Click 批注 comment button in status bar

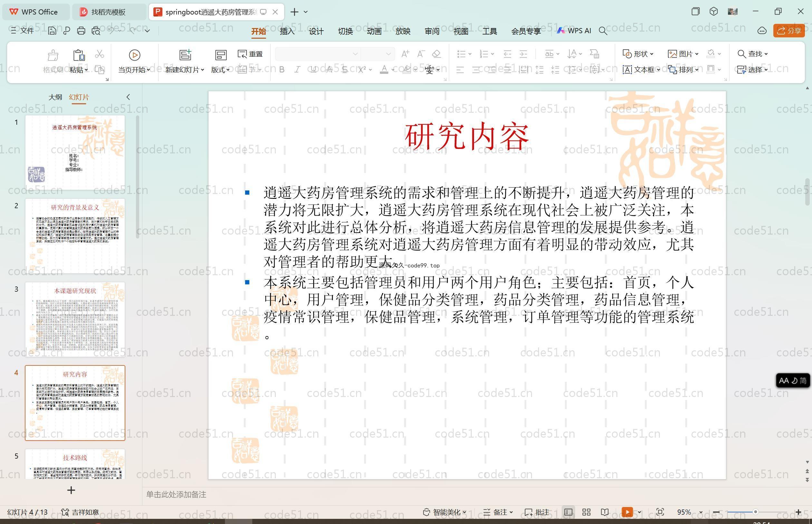[x=537, y=512]
